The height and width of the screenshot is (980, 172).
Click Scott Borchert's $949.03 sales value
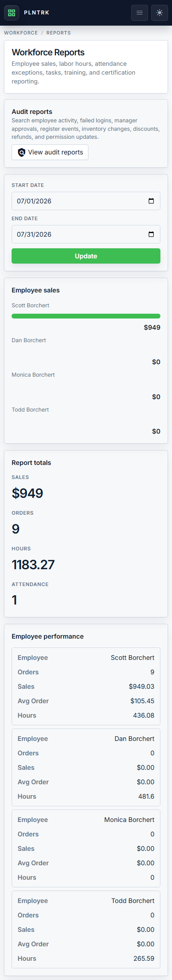coord(142,686)
